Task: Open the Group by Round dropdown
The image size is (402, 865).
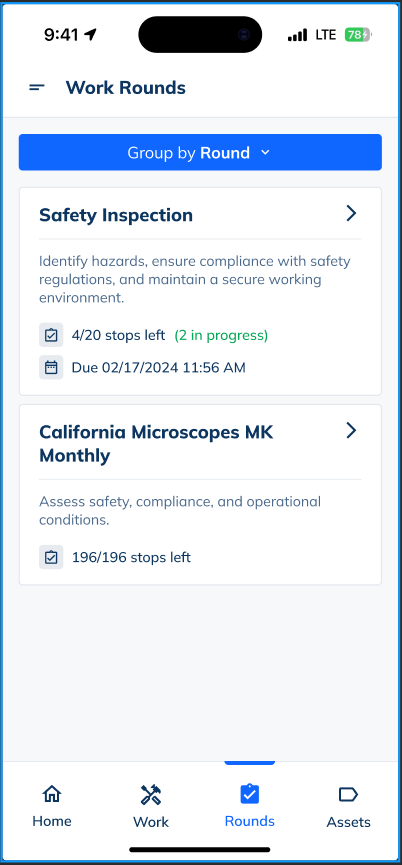Action: (x=200, y=152)
